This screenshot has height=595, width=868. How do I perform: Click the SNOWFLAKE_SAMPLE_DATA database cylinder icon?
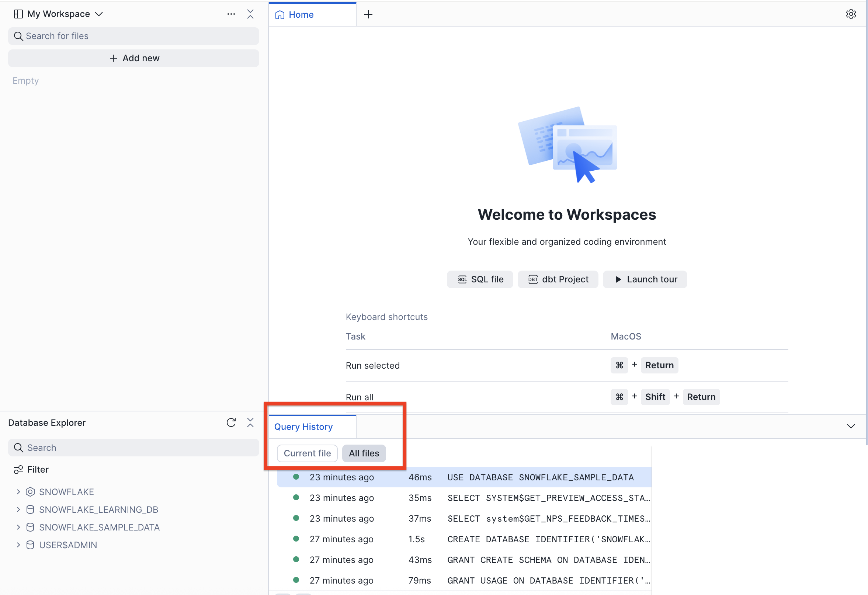click(30, 527)
